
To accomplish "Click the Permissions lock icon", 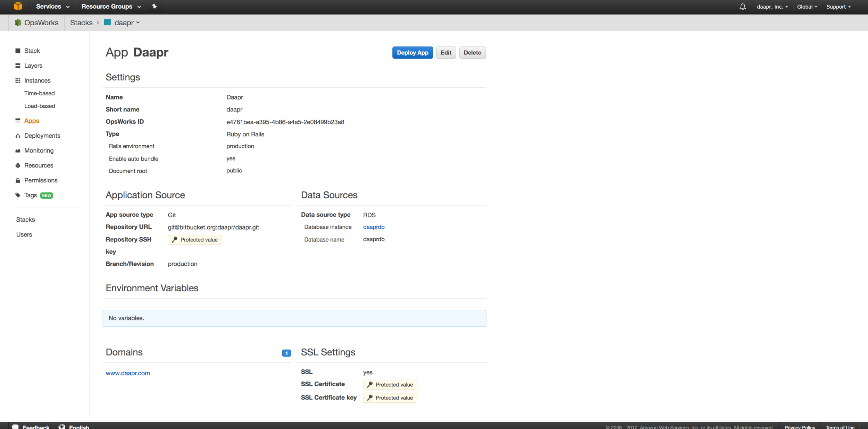I will [x=18, y=180].
